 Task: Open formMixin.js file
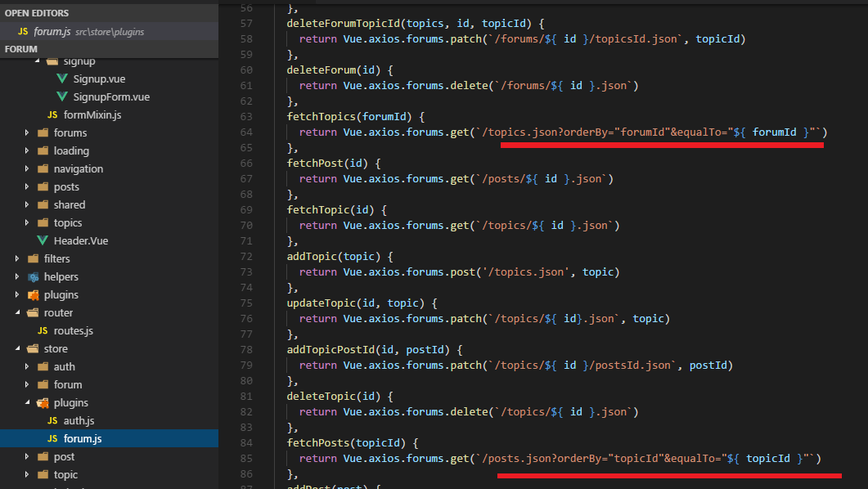(x=92, y=115)
